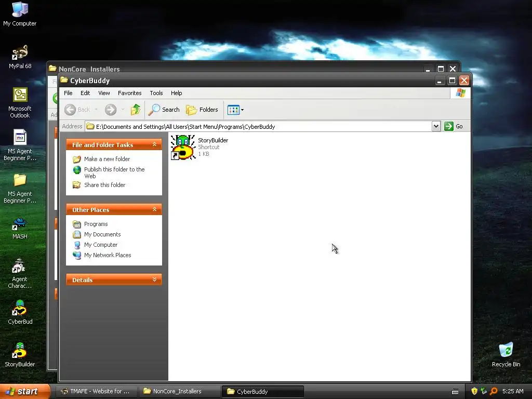Click the My Network Places icon
This screenshot has height=399, width=532.
77,255
